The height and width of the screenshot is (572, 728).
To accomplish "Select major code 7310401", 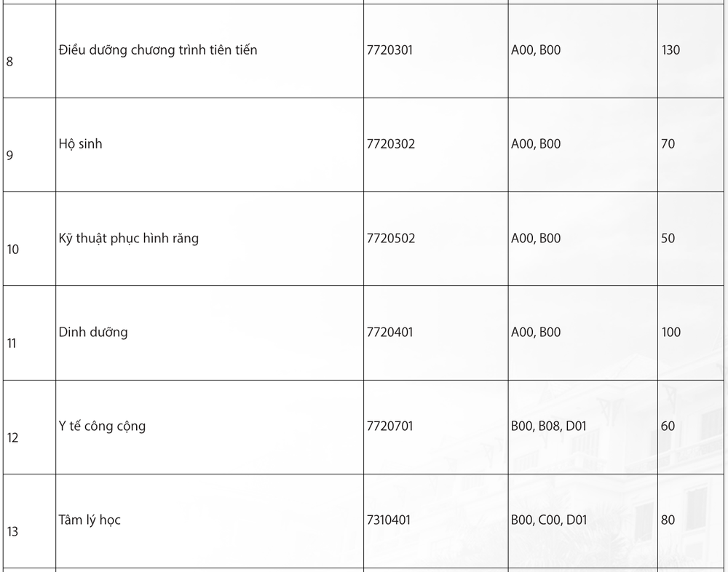I will click(389, 520).
